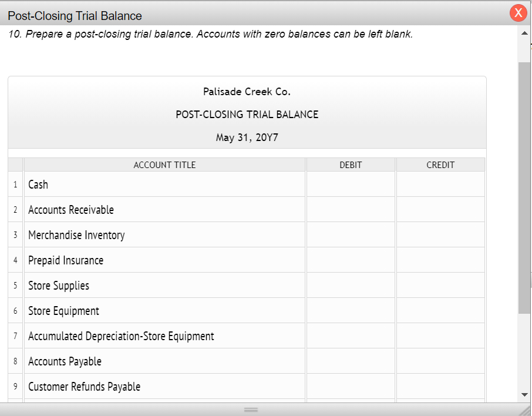Click row number 9
Viewport: 532px width, 416px height.
tap(15, 386)
